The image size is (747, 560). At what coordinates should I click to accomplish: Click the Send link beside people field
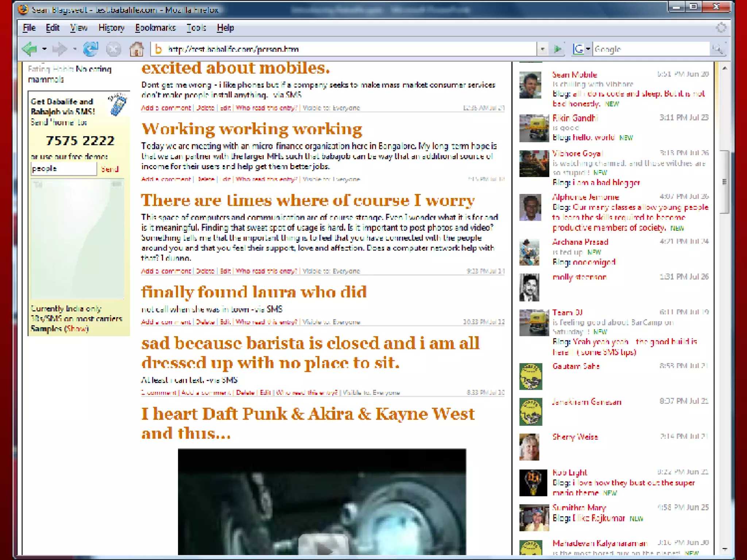coord(109,169)
